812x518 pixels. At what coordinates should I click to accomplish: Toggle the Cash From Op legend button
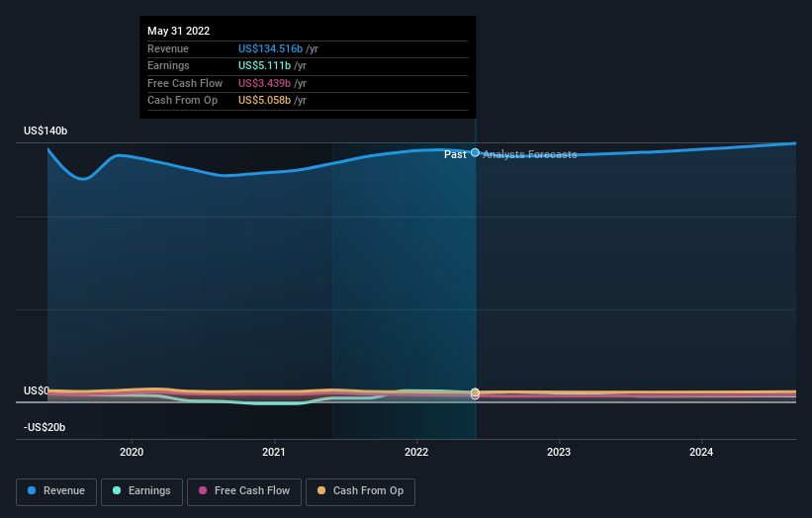pyautogui.click(x=360, y=491)
